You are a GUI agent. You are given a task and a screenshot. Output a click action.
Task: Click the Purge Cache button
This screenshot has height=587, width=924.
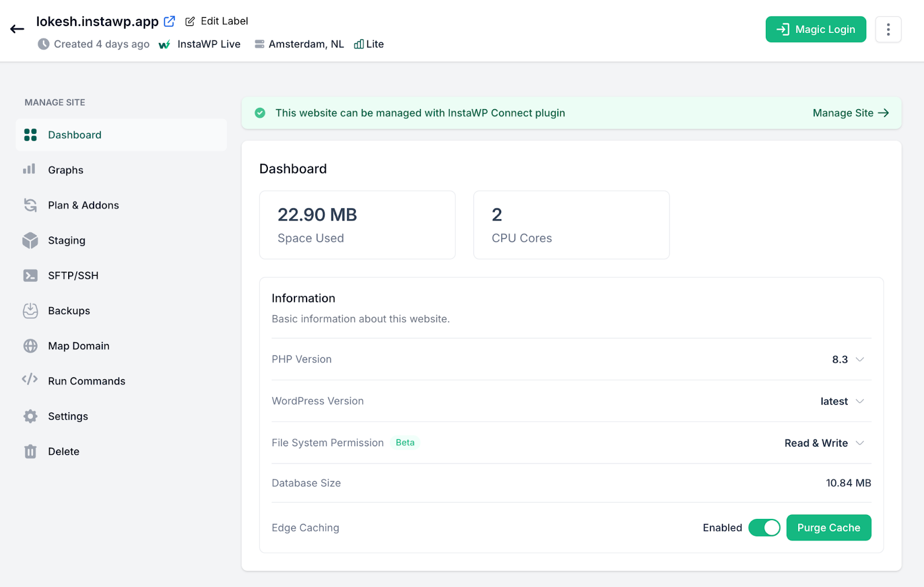829,528
